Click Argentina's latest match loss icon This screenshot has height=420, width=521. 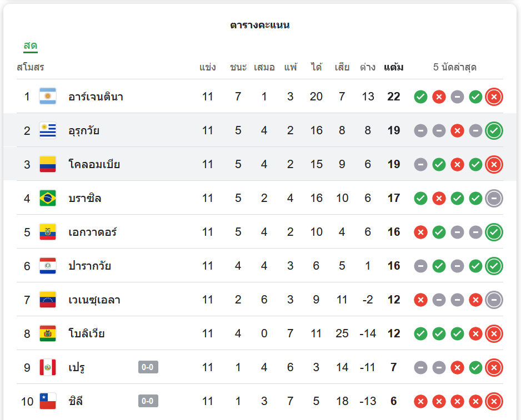494,97
